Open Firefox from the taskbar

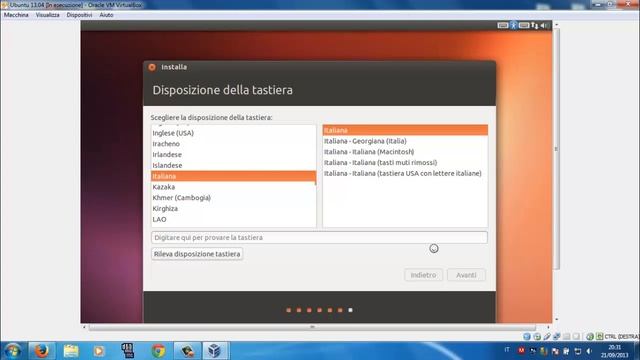pos(41,351)
